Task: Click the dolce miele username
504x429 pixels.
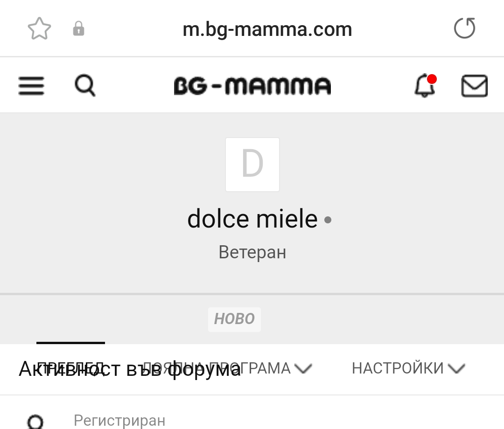Action: click(252, 219)
